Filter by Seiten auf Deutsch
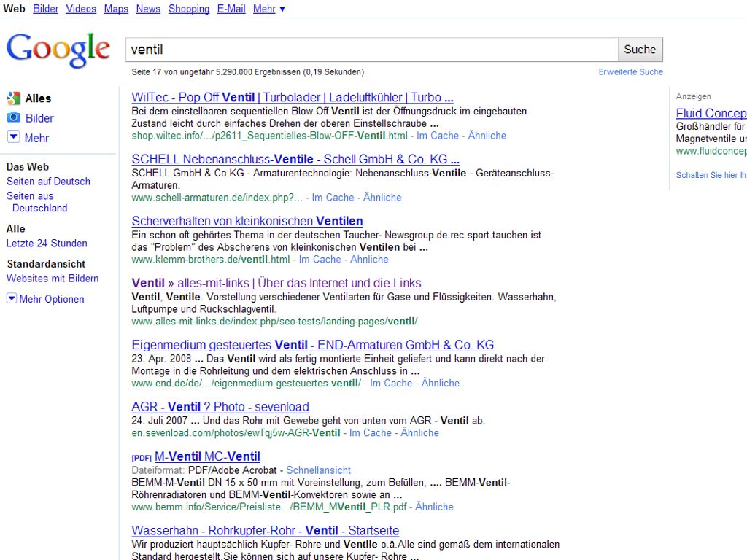Viewport: 747px width, 560px height. coord(48,182)
